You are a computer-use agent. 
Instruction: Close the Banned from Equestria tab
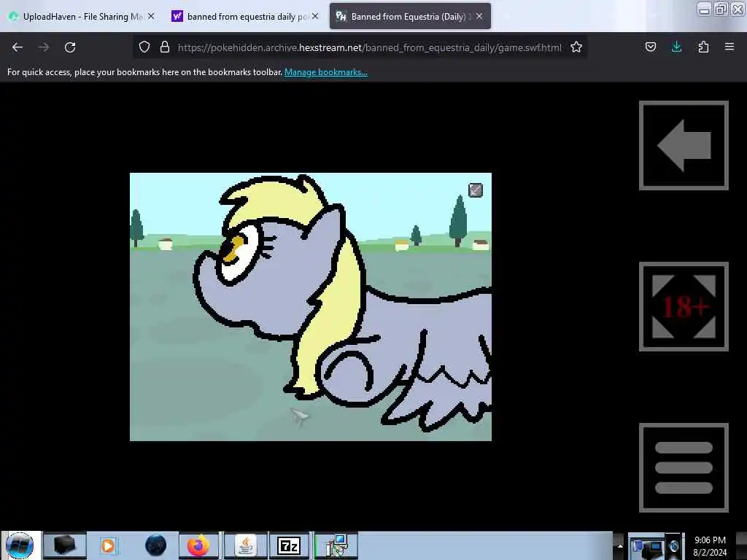(479, 16)
